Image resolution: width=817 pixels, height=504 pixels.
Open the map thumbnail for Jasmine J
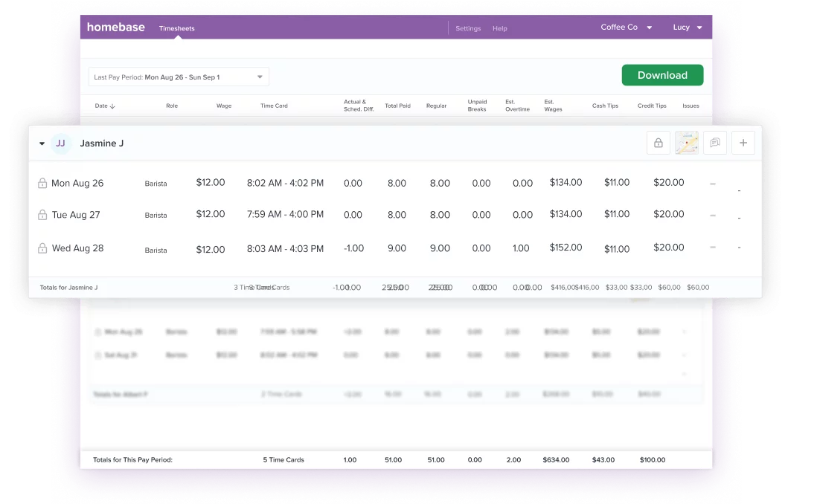(686, 143)
